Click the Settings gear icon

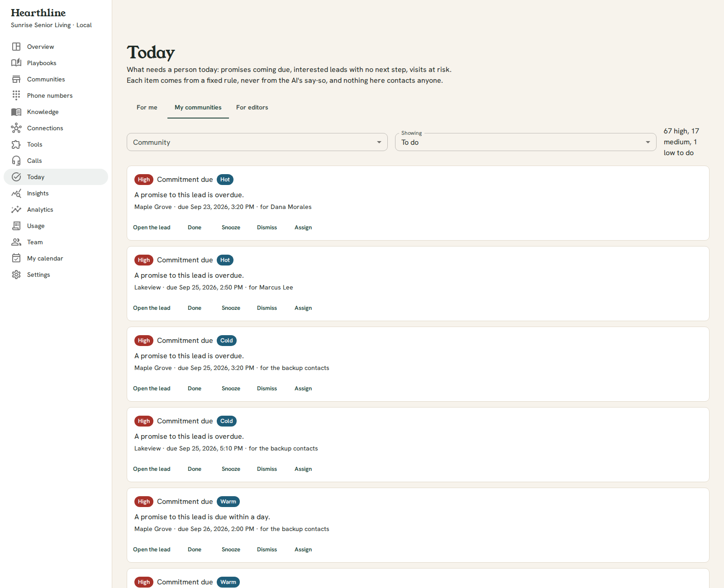coord(16,275)
